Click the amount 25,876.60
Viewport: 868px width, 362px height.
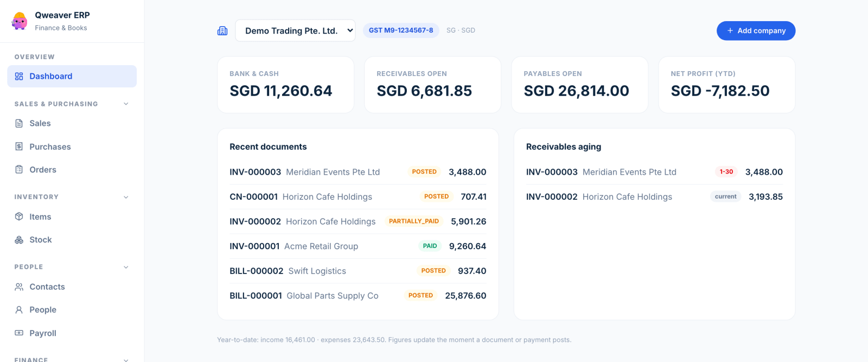click(x=465, y=296)
